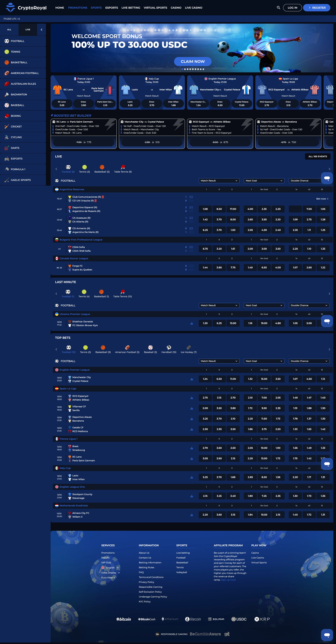Open Badminton in the sidebar
This screenshot has height=644, width=336.
coord(23,95)
